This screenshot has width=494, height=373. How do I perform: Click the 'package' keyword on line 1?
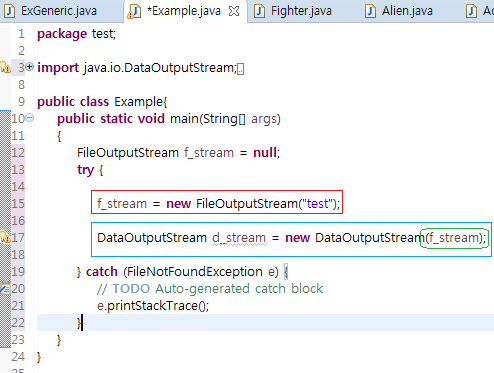(62, 34)
